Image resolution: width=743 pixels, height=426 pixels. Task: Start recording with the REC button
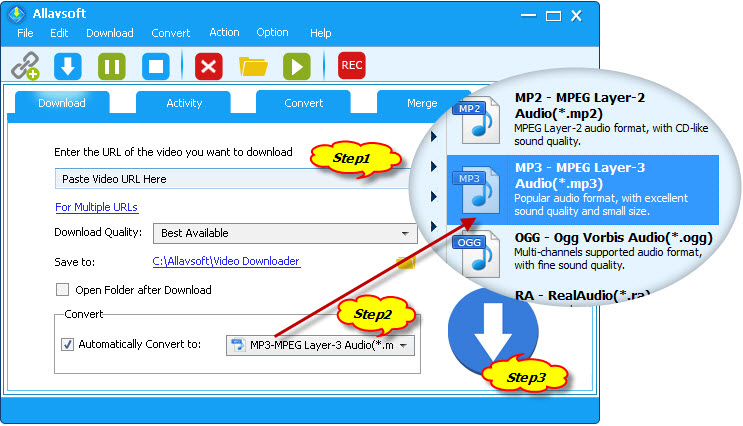tap(352, 66)
